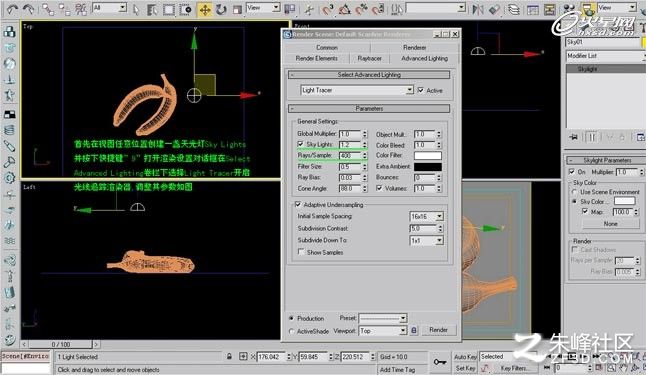Click the Use Pivot Point Center icon
646x375 pixels.
click(x=290, y=9)
